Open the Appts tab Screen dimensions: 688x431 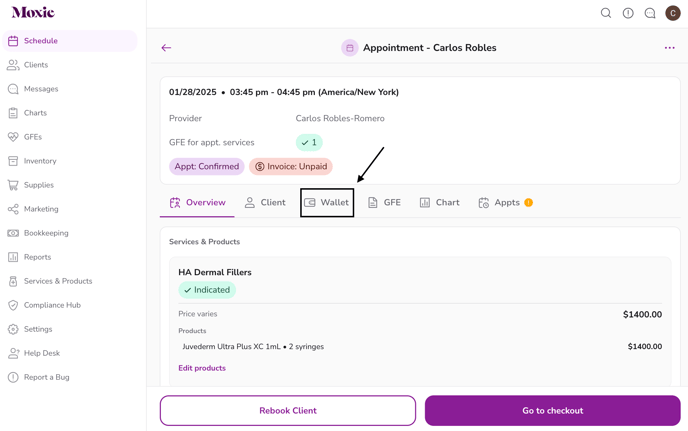(505, 202)
